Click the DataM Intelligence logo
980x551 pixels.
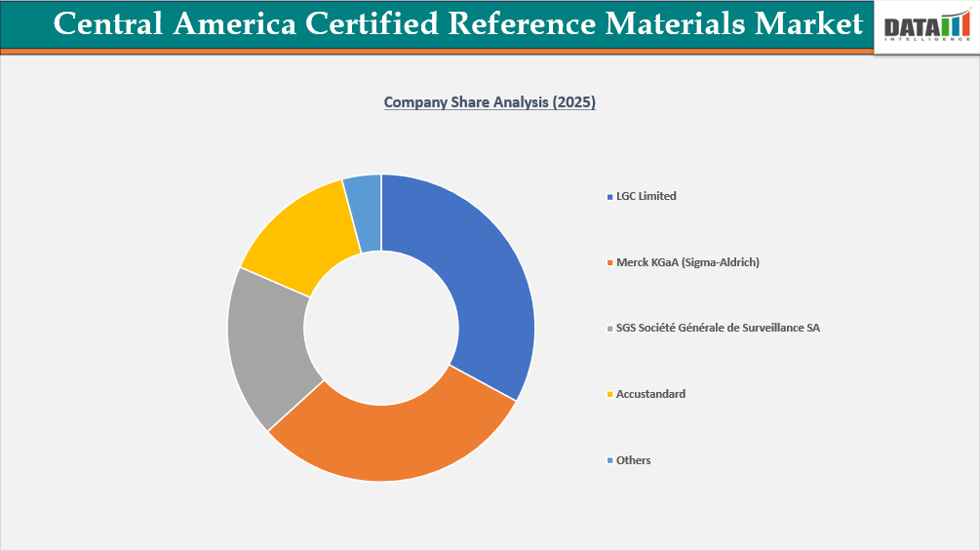pyautogui.click(x=927, y=27)
